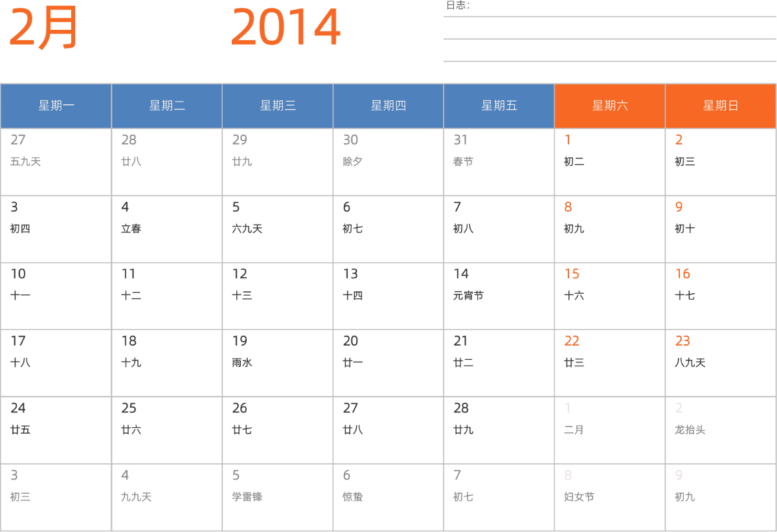
Task: Select date 12 labeled 十三
Action: click(x=278, y=296)
